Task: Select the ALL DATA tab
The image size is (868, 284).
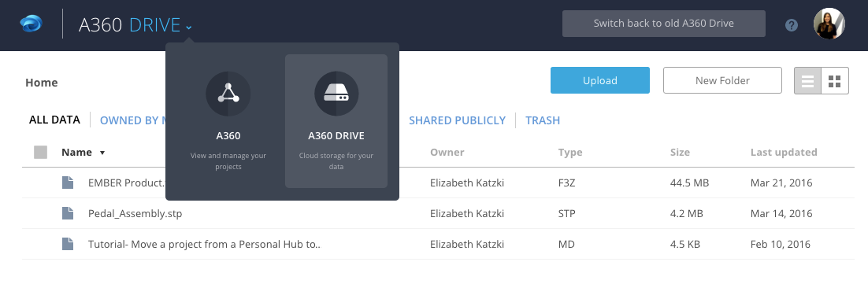Action: coord(54,120)
